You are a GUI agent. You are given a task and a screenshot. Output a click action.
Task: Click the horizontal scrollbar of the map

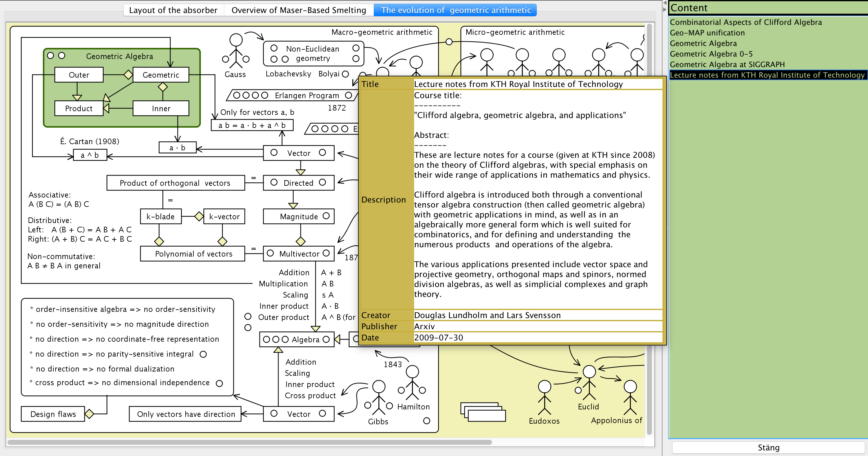pos(249,442)
